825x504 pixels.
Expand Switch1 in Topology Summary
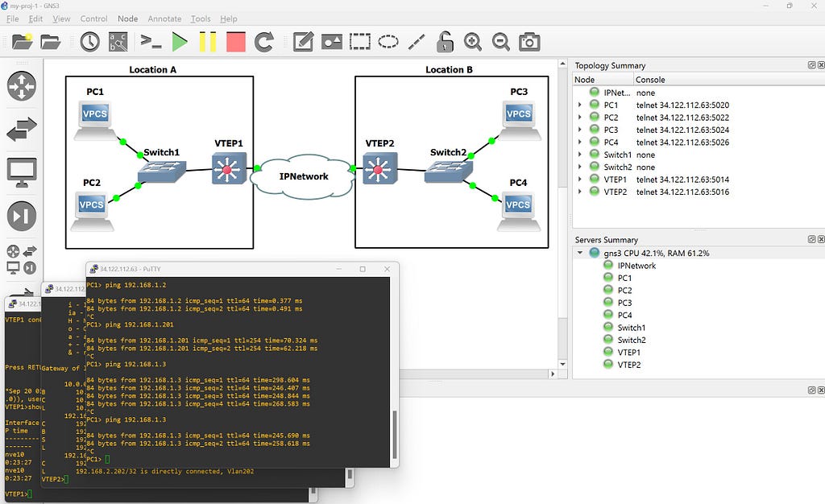(x=580, y=155)
